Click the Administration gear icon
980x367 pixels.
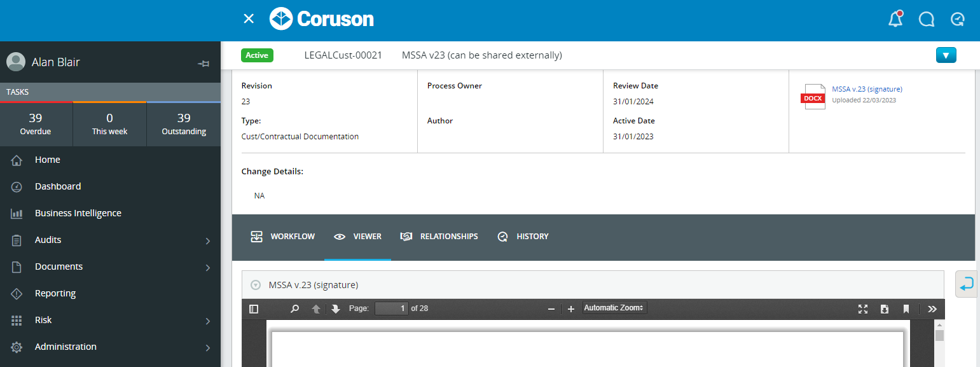click(17, 347)
